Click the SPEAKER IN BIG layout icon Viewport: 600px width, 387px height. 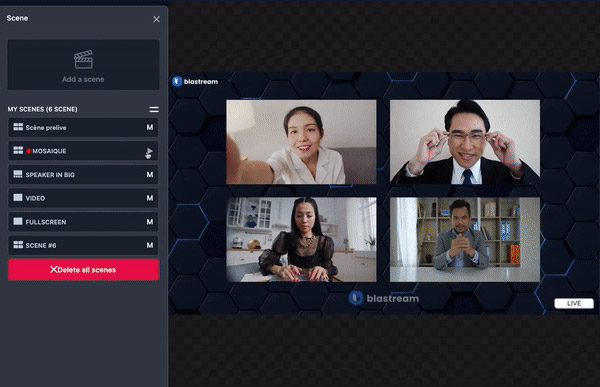pos(18,174)
